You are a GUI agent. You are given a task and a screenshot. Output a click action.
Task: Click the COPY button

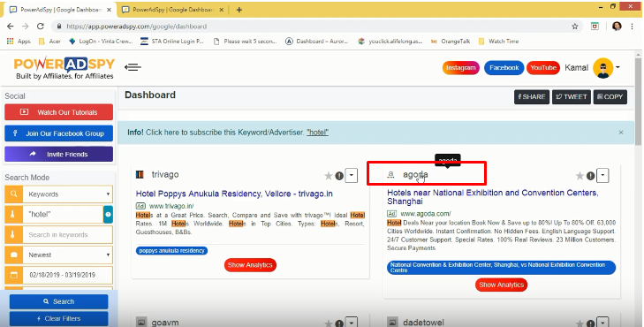point(610,97)
